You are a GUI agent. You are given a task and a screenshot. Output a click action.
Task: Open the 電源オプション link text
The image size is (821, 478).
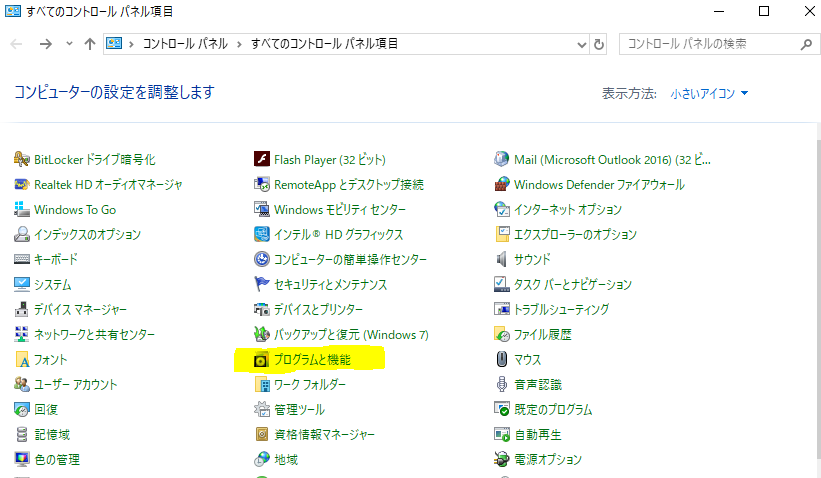(548, 459)
